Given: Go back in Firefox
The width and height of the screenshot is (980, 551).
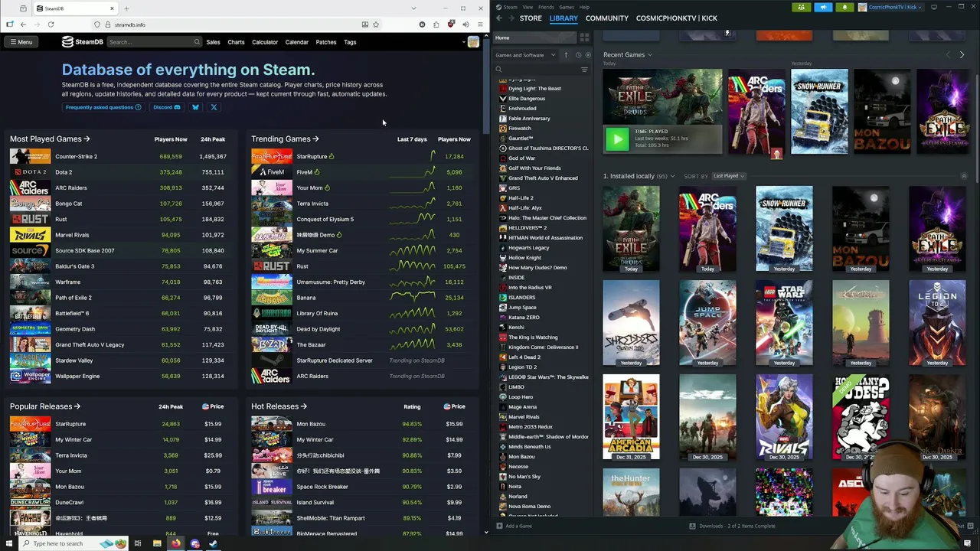Looking at the screenshot, I should tap(23, 24).
